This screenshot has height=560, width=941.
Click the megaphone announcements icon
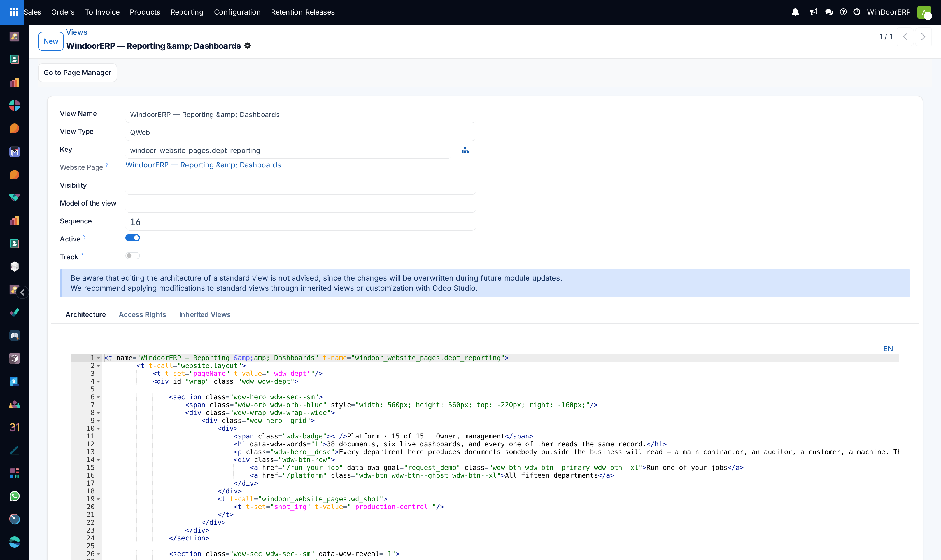pos(813,12)
